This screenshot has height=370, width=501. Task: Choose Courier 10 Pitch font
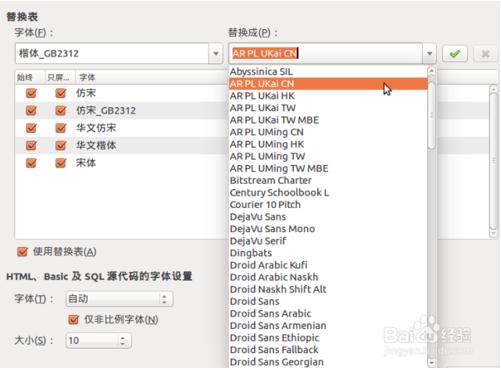pos(328,205)
